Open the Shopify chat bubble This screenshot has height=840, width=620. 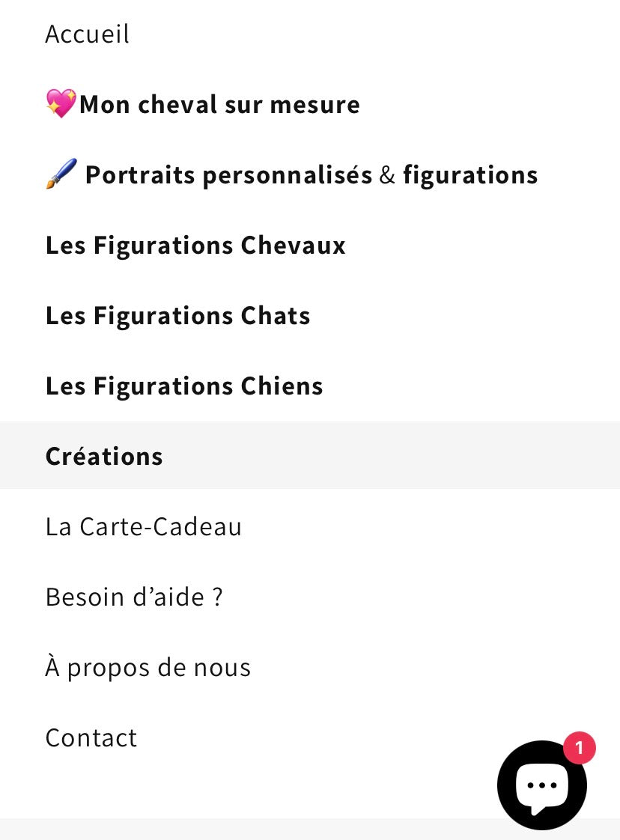click(x=541, y=785)
